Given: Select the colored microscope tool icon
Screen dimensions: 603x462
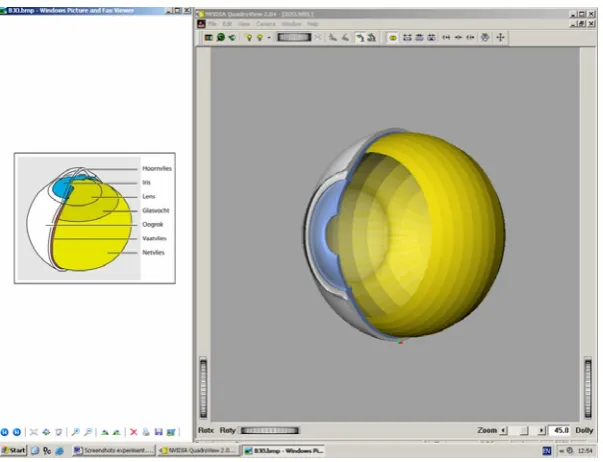Looking at the screenshot, I should click(371, 37).
